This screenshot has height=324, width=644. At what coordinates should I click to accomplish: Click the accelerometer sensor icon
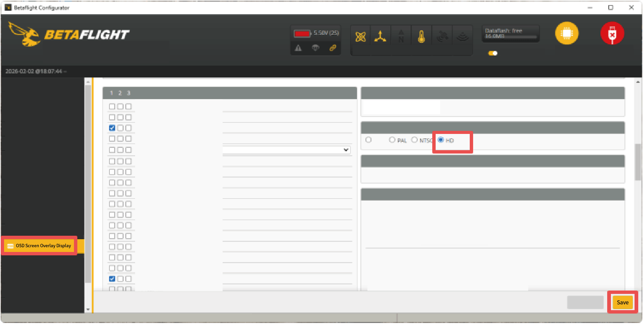[380, 37]
